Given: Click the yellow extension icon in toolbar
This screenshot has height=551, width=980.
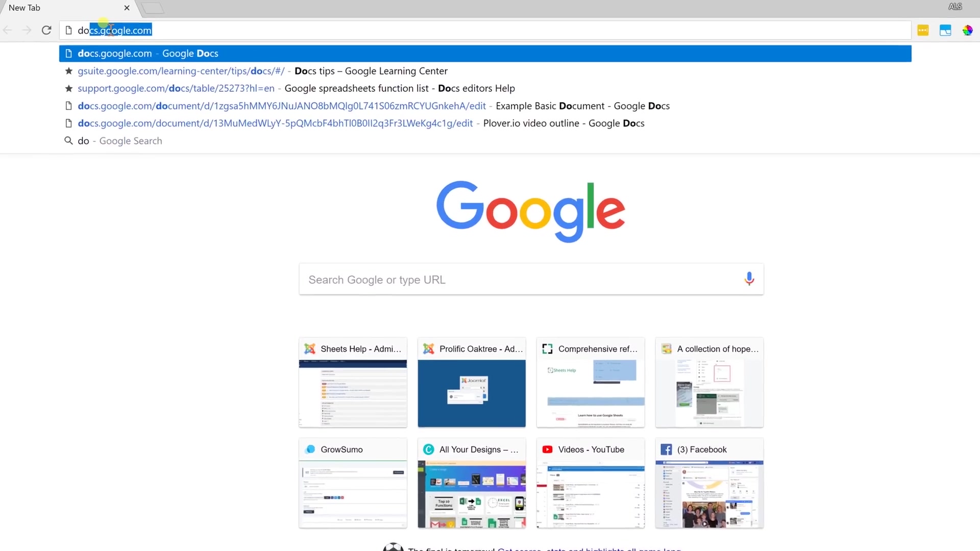Looking at the screenshot, I should (x=923, y=30).
